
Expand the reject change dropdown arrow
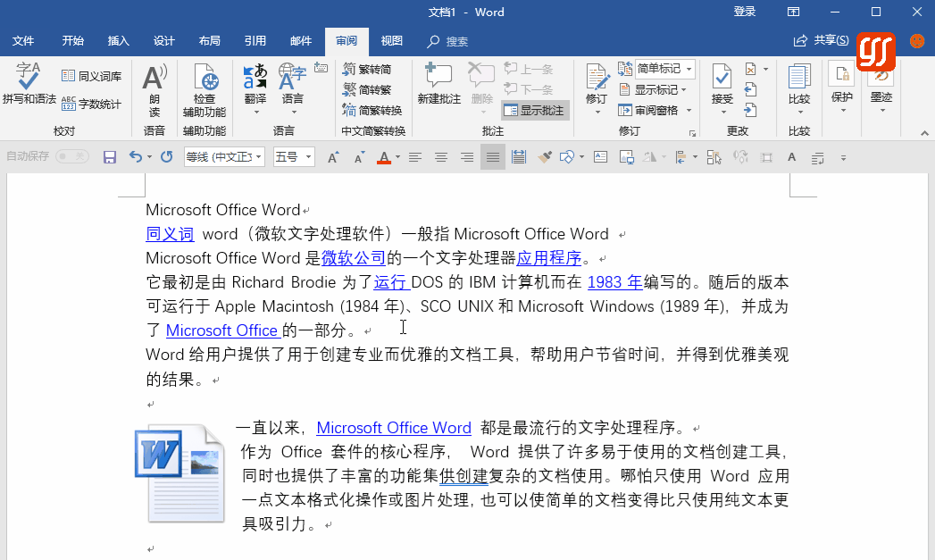pos(765,69)
